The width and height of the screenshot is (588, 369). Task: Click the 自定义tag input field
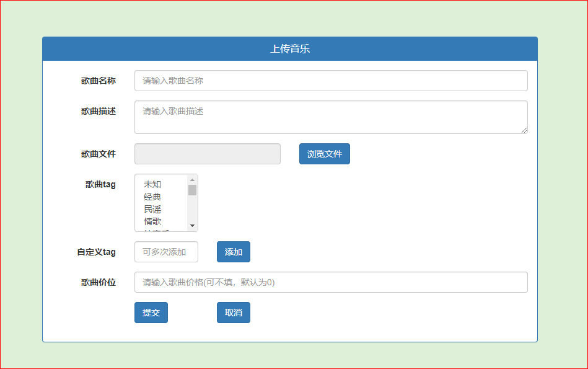tap(166, 252)
